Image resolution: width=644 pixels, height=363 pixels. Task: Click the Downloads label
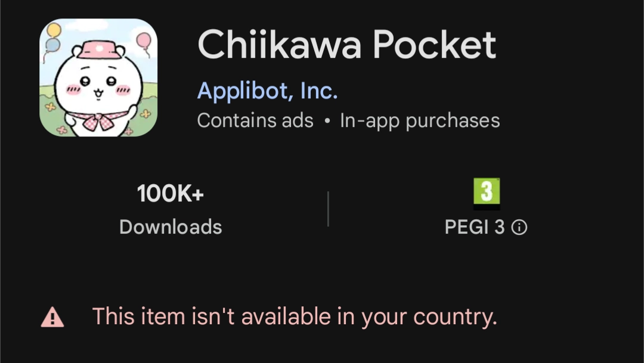point(171,227)
